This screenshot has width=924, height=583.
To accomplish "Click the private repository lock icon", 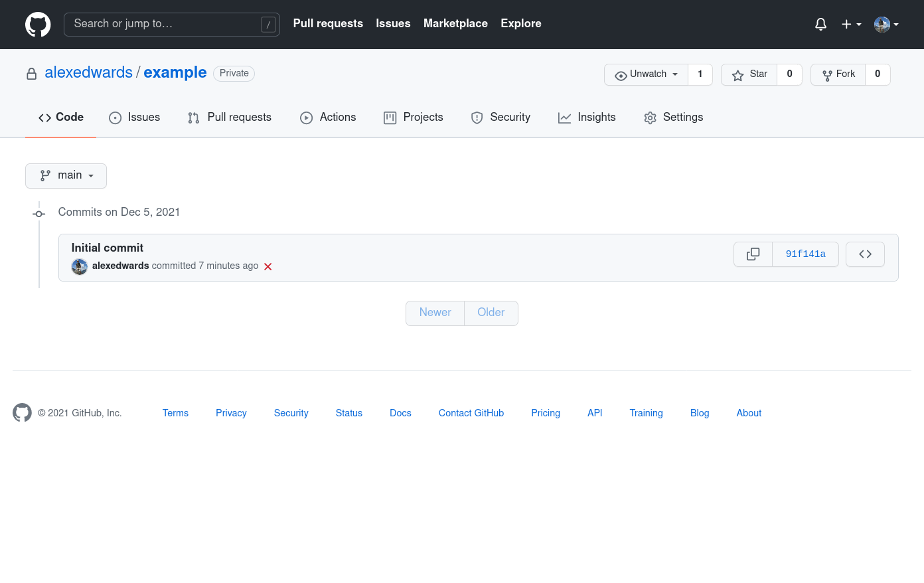I will tap(31, 74).
